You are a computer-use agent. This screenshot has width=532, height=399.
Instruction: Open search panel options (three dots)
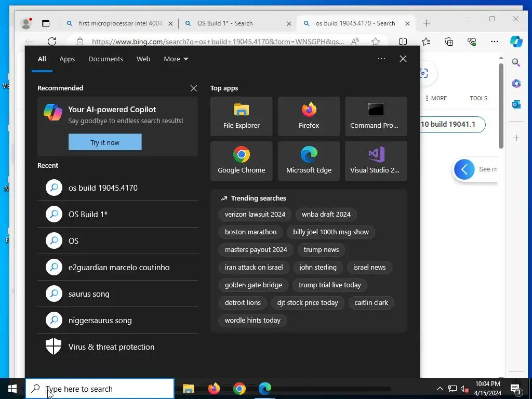[381, 59]
